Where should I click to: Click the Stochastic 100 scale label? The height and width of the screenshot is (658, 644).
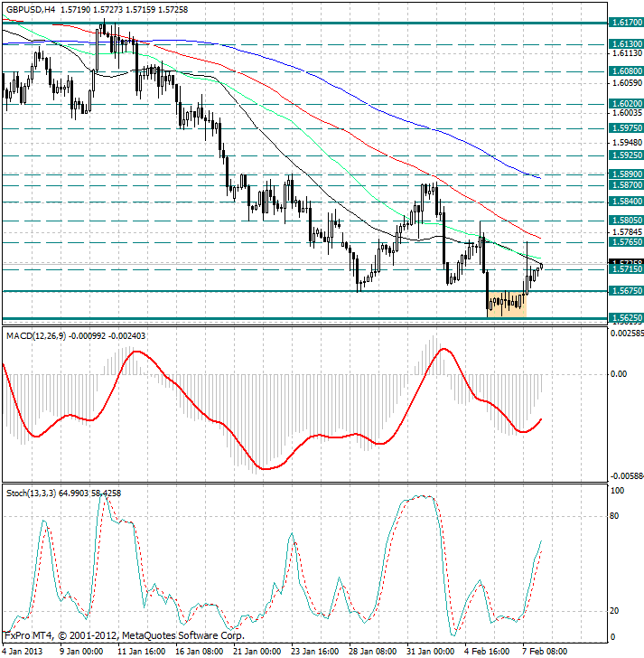click(617, 491)
